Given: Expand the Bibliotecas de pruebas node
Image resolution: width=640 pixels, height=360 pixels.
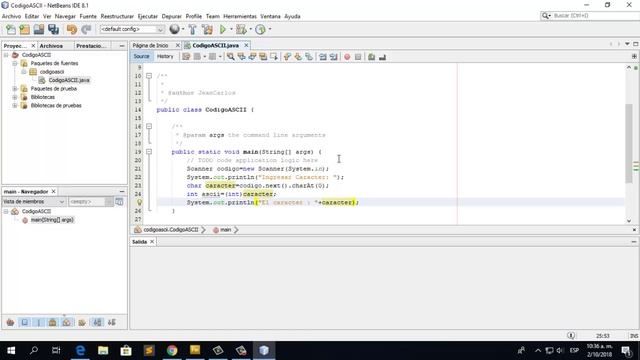Looking at the screenshot, I should pyautogui.click(x=15, y=105).
